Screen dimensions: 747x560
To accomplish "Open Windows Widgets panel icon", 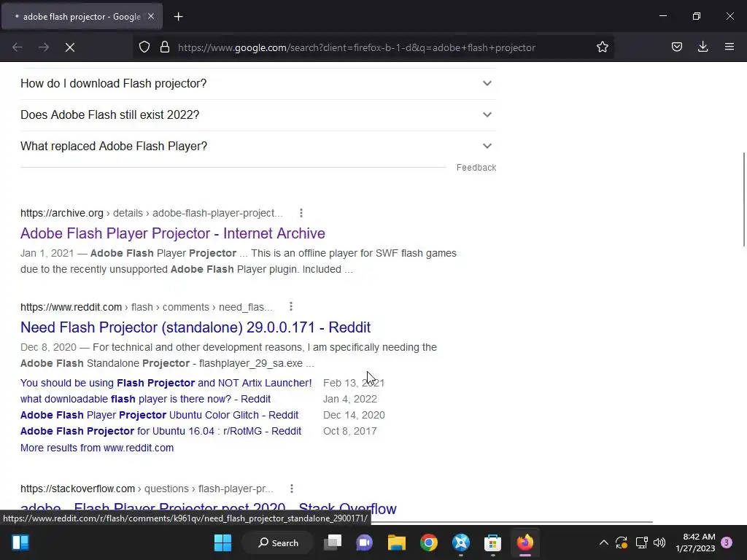I will coord(20,542).
